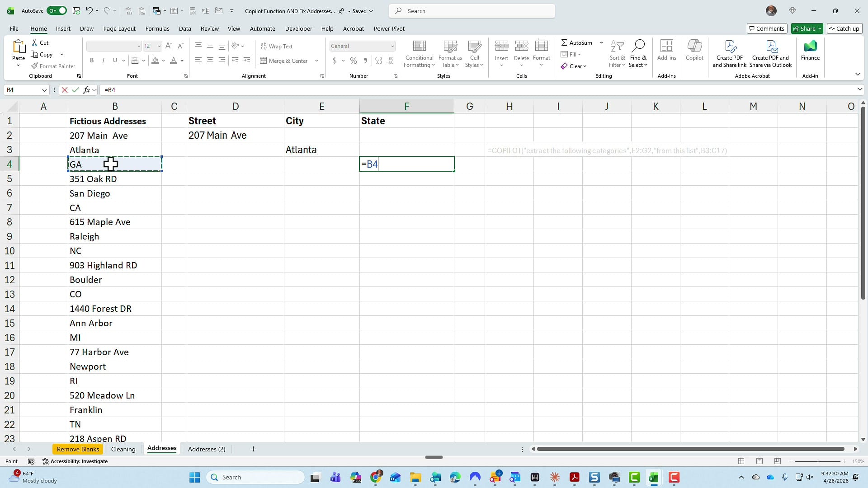Open the Font Size dropdown
868x488 pixels.
point(159,46)
